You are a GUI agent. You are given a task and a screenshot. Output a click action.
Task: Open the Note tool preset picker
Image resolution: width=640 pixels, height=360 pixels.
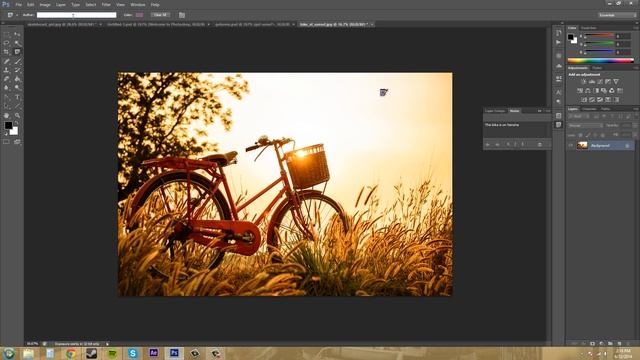pyautogui.click(x=12, y=15)
